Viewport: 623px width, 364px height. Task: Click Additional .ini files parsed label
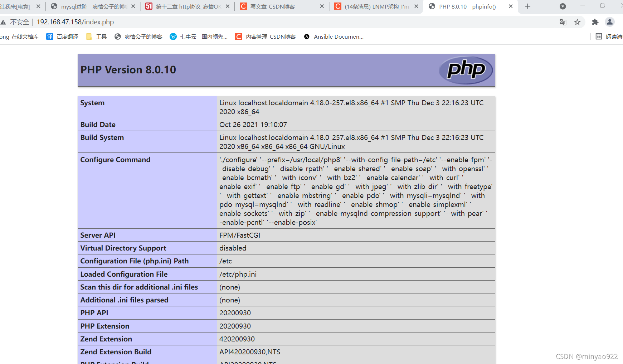[x=124, y=300]
